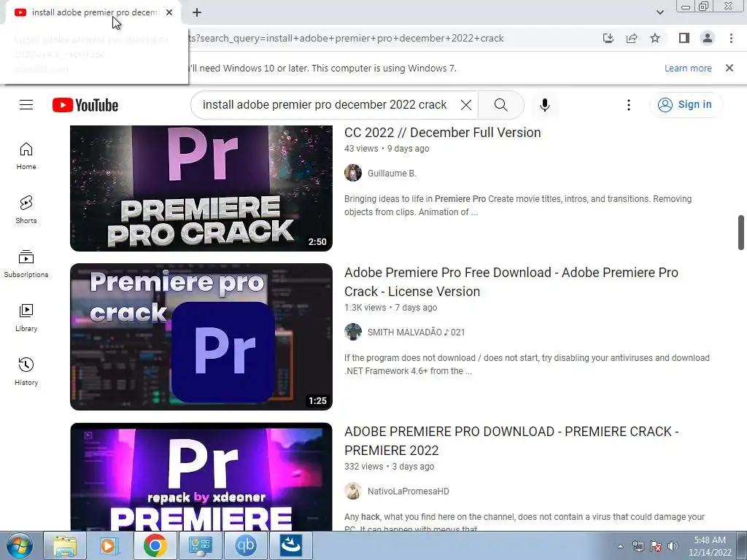Click the Sign in button
Viewport: 747px width, 560px height.
click(686, 105)
